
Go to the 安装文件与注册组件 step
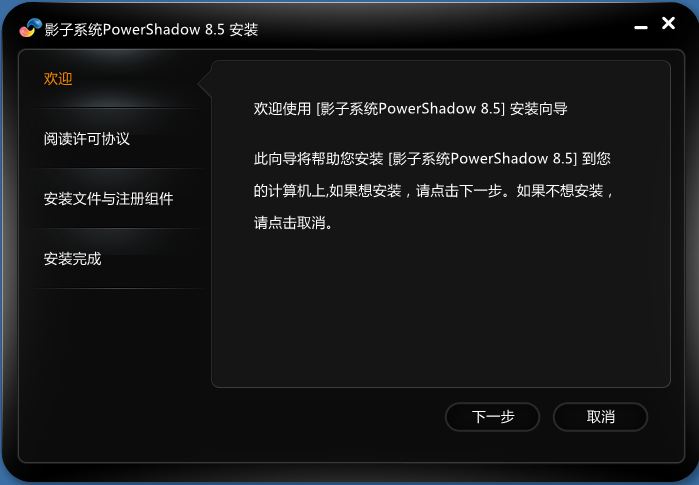[x=108, y=198]
